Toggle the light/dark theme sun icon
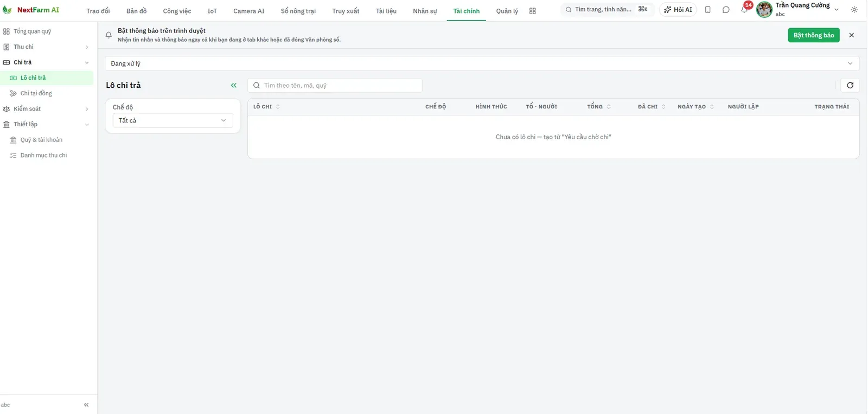 [x=854, y=10]
